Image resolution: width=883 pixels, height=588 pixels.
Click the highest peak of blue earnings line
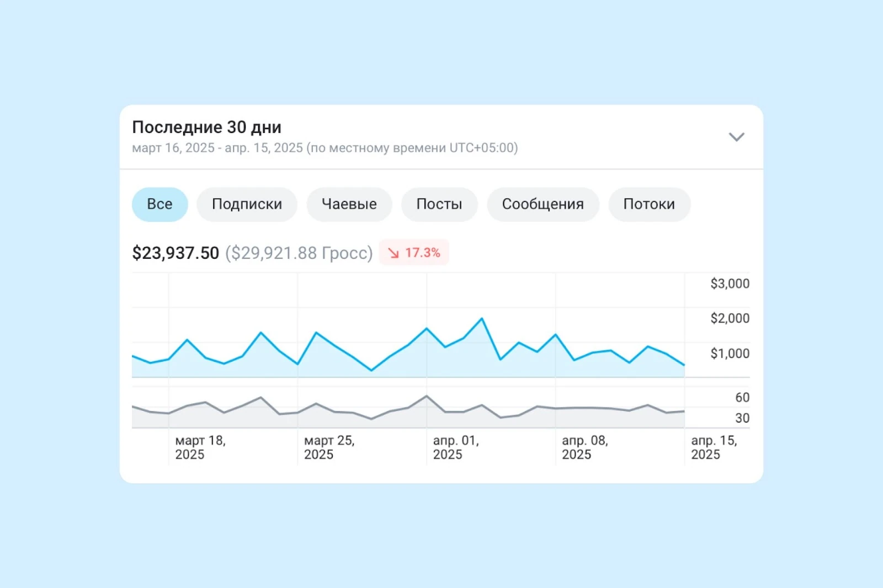pyautogui.click(x=482, y=318)
